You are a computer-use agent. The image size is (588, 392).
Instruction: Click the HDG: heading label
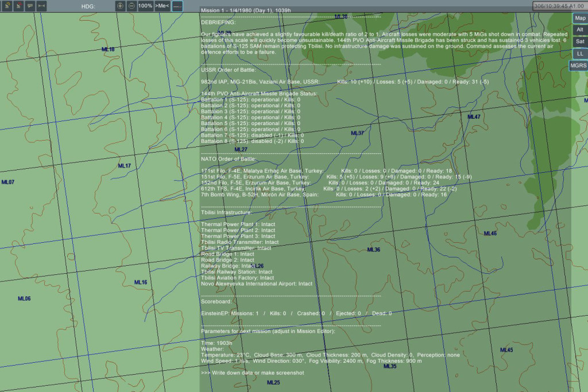pos(88,6)
